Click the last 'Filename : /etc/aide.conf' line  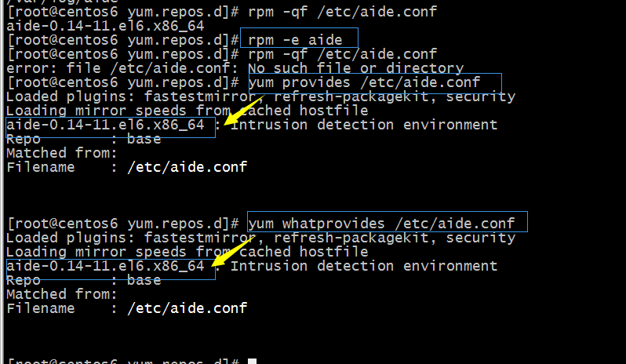tap(127, 308)
